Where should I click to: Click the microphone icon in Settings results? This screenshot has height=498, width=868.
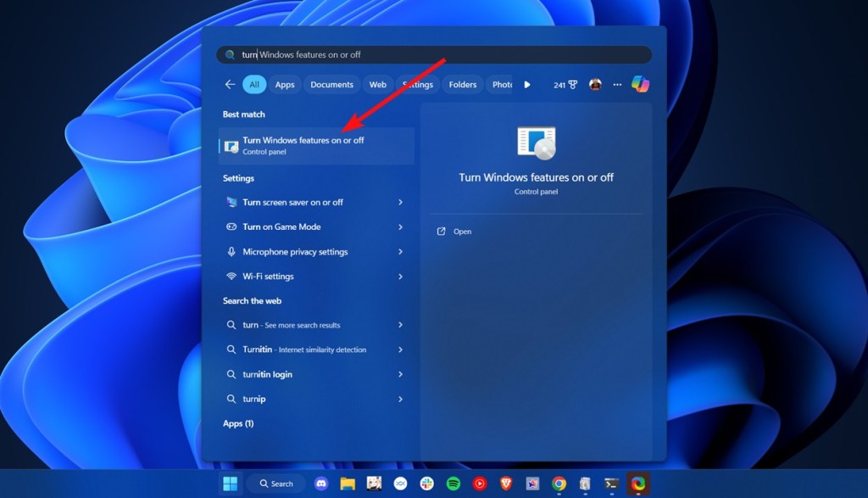click(x=231, y=251)
